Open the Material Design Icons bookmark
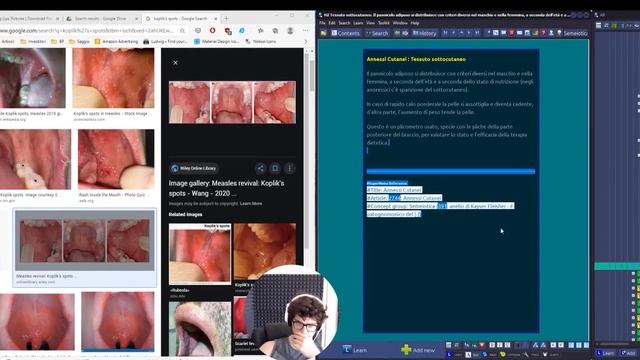The image size is (640, 360). click(x=216, y=41)
